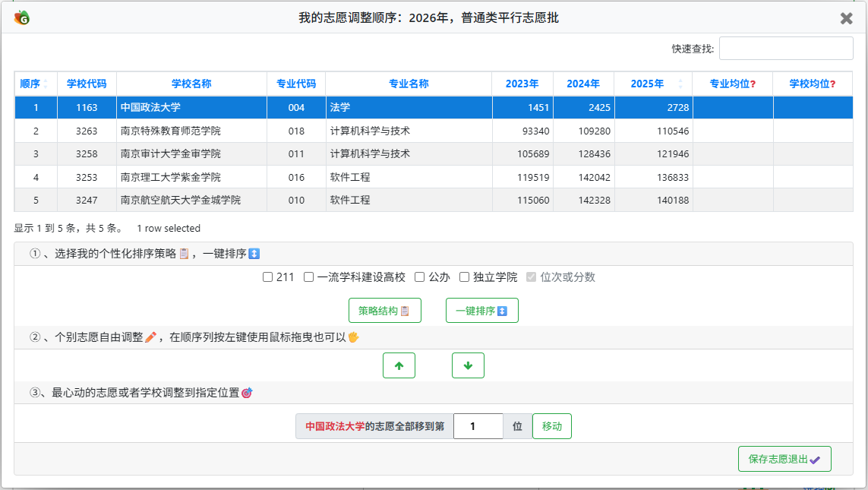The width and height of the screenshot is (868, 490).
Task: Select the 南京特殊教育师范学院 row
Action: click(434, 131)
